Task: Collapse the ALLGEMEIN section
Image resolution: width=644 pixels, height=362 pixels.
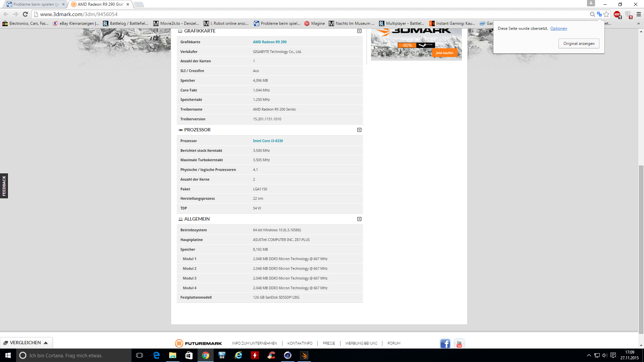Action: (359, 219)
